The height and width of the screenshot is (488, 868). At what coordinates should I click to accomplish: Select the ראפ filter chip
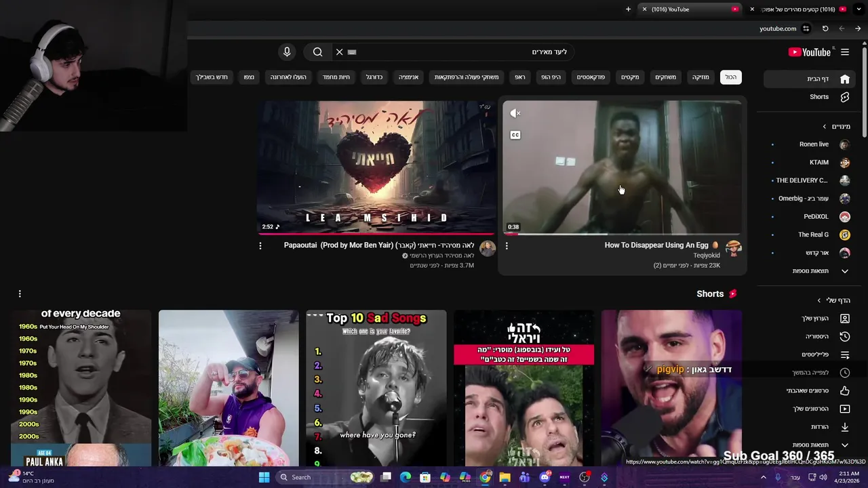519,77
